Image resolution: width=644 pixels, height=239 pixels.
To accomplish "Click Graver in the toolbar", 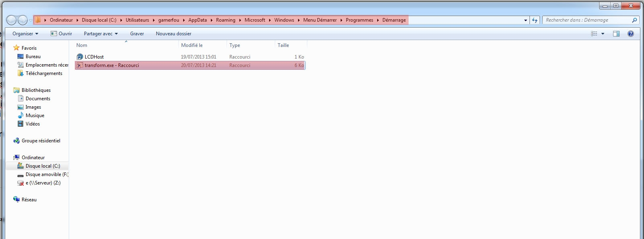I will [137, 34].
